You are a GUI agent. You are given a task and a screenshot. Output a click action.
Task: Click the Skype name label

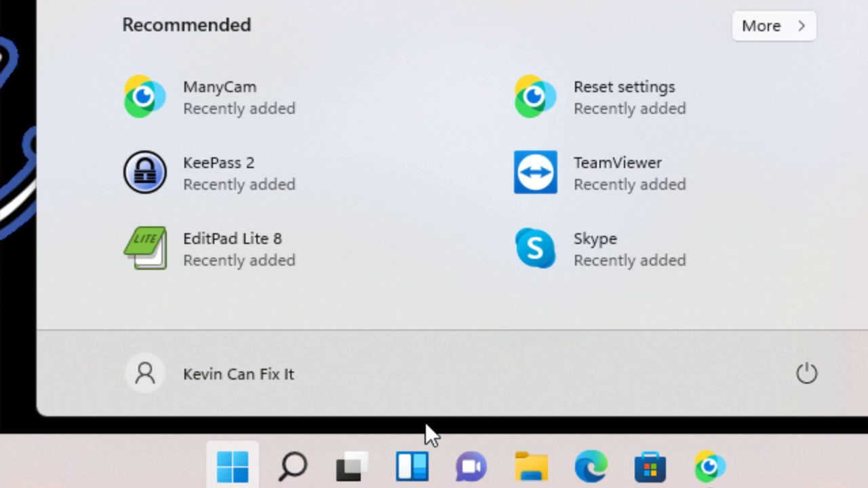pyautogui.click(x=595, y=239)
